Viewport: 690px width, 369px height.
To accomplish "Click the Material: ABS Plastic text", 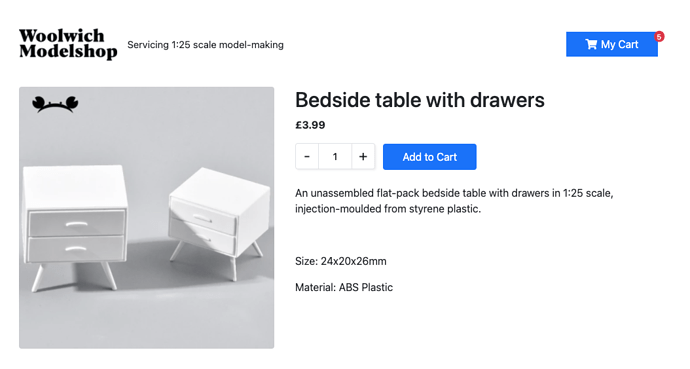I will [x=344, y=287].
